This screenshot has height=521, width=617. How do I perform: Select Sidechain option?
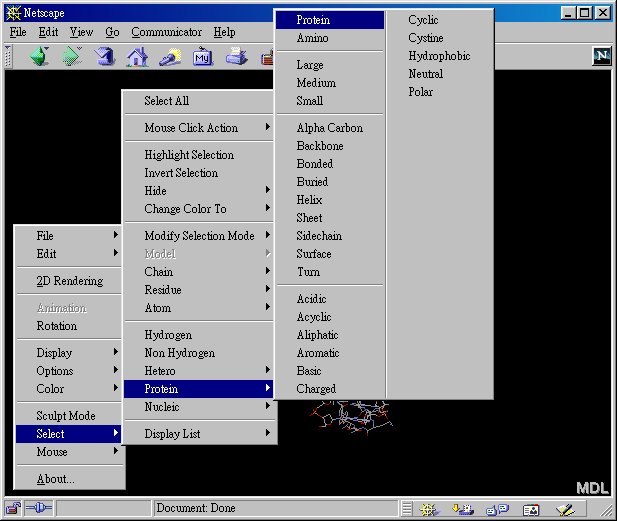330,236
